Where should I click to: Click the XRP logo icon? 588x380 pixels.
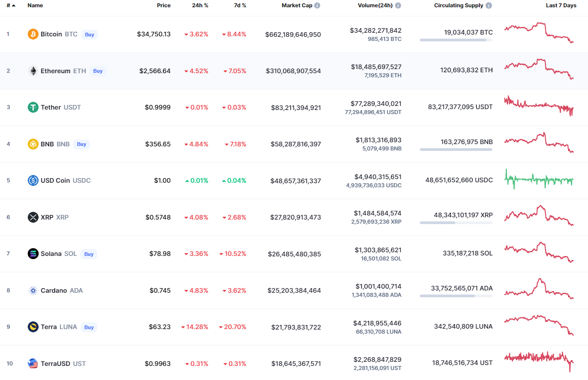[33, 217]
